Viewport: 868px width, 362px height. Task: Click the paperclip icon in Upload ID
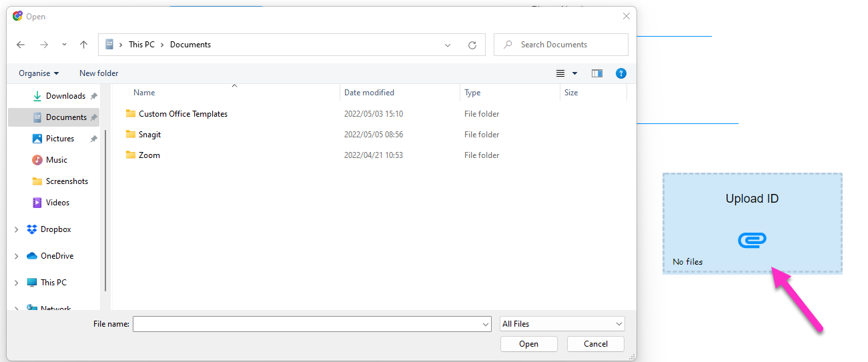click(x=752, y=240)
